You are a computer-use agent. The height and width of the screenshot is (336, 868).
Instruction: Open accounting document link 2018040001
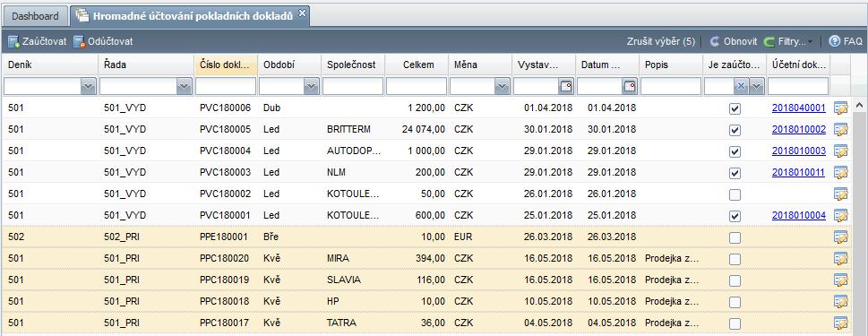799,108
